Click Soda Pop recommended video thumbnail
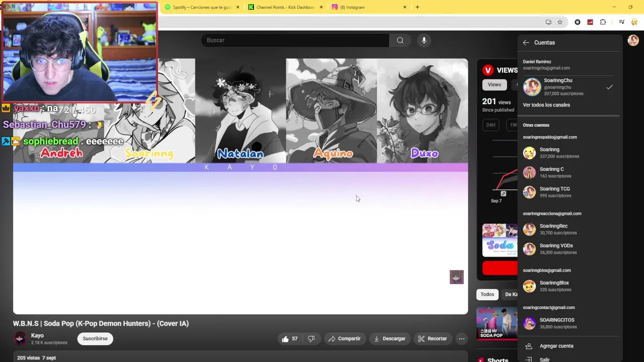This screenshot has height=362, width=644. 497,324
